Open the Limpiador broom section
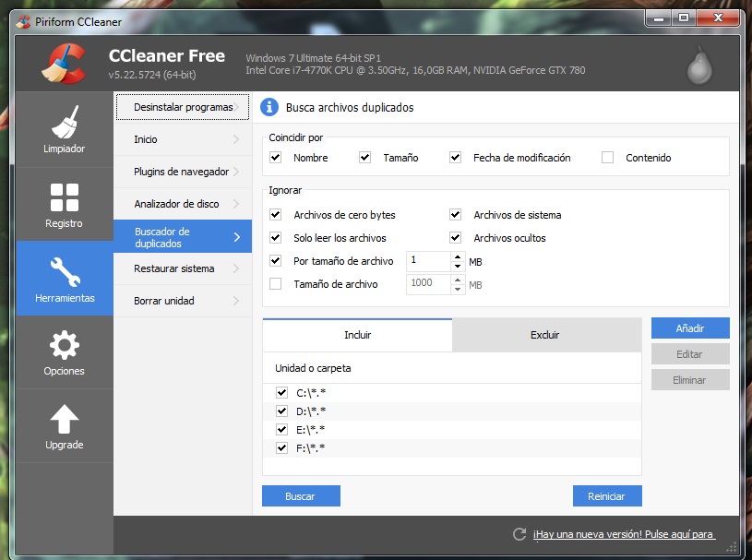 pyautogui.click(x=65, y=129)
